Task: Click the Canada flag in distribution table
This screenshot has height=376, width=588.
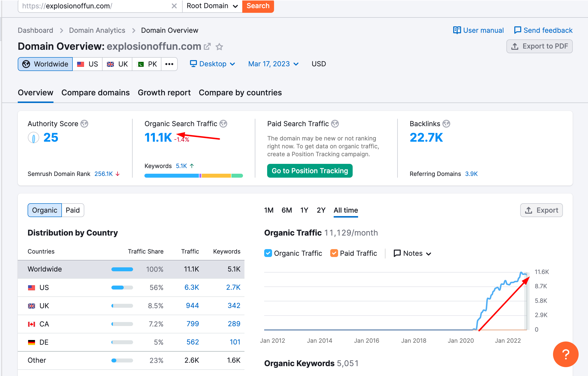Action: (x=31, y=324)
